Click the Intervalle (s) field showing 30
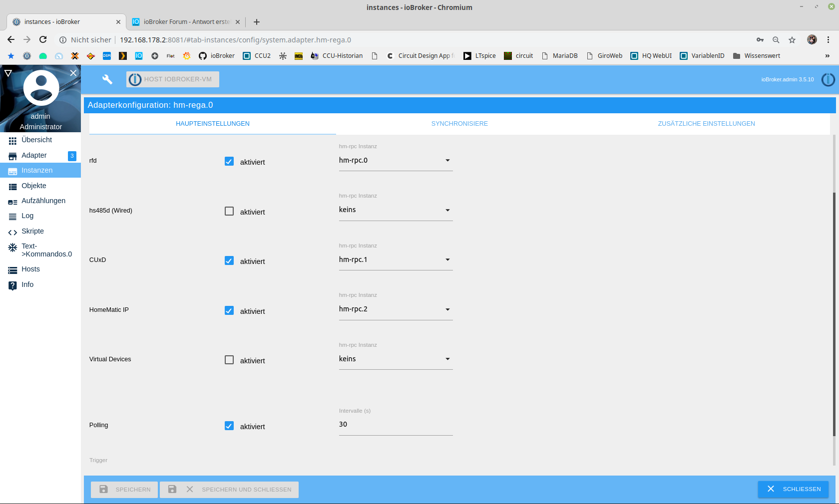 pyautogui.click(x=396, y=425)
